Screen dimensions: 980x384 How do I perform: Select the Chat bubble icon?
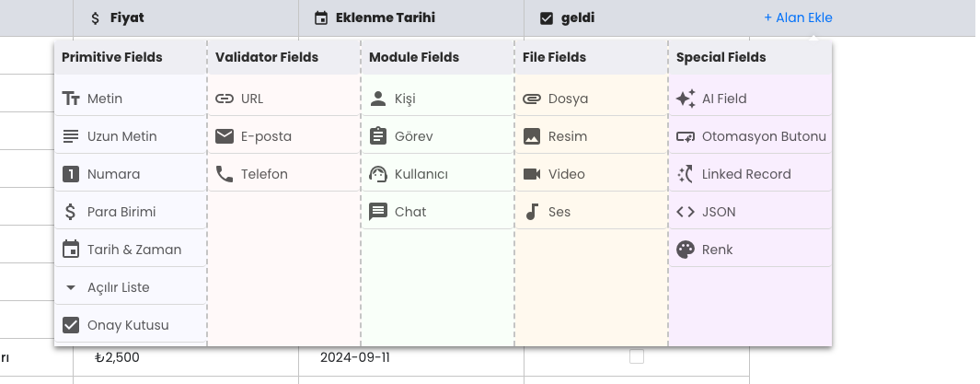tap(378, 212)
